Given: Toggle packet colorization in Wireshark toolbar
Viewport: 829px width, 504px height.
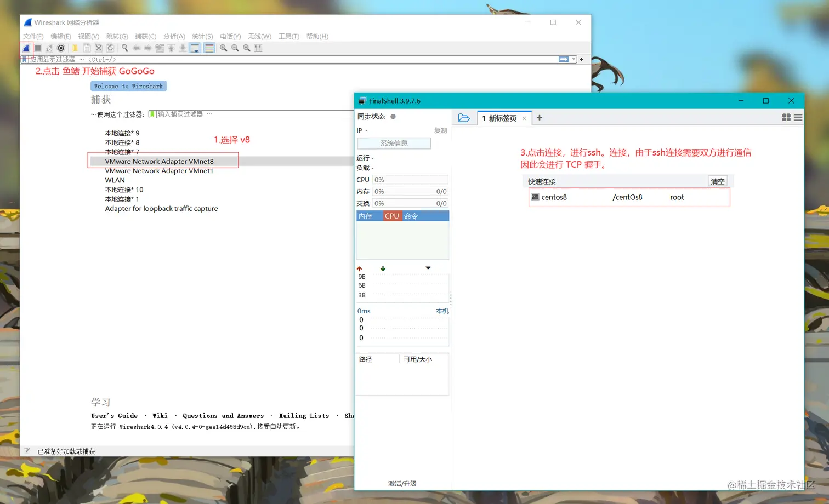Looking at the screenshot, I should tap(209, 48).
